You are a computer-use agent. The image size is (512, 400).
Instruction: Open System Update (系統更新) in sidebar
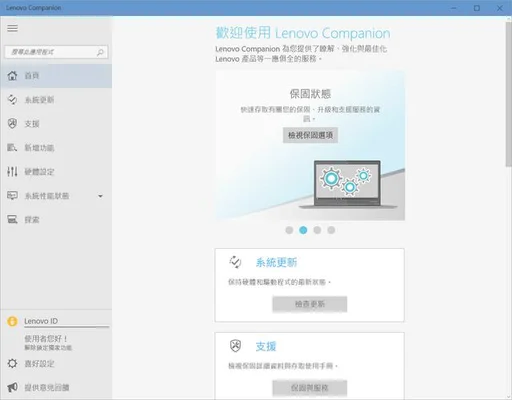click(x=56, y=100)
